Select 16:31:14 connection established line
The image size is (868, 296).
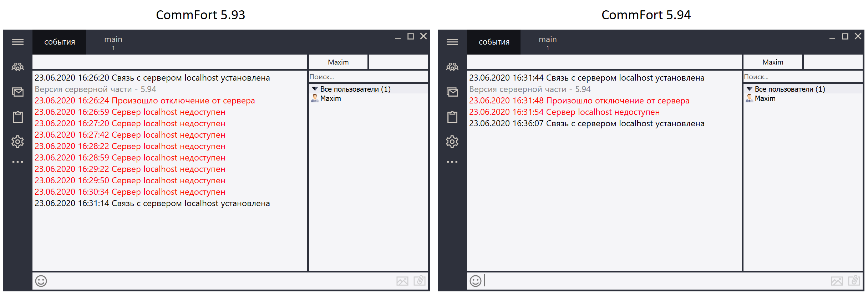coord(152,203)
